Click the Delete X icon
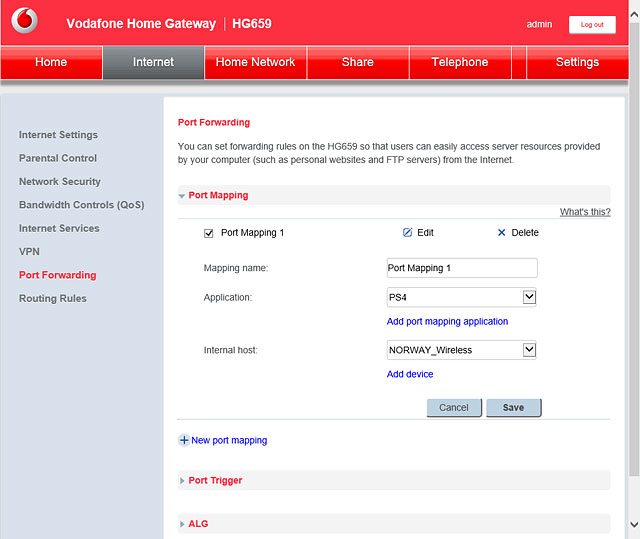 coord(501,233)
